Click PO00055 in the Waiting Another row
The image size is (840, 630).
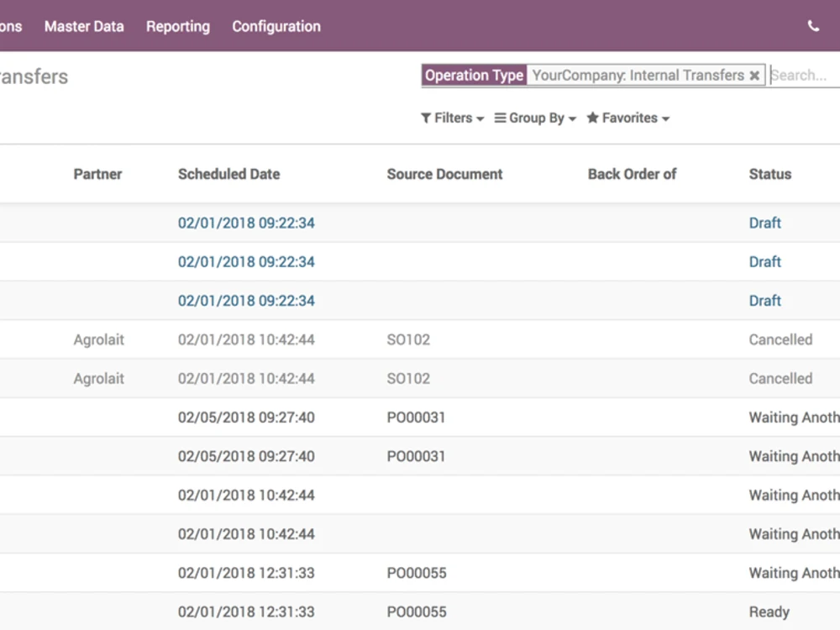click(417, 573)
